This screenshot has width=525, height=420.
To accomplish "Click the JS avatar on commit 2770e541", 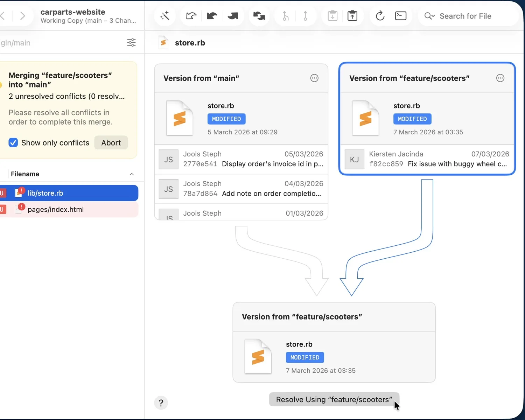I will (x=169, y=159).
